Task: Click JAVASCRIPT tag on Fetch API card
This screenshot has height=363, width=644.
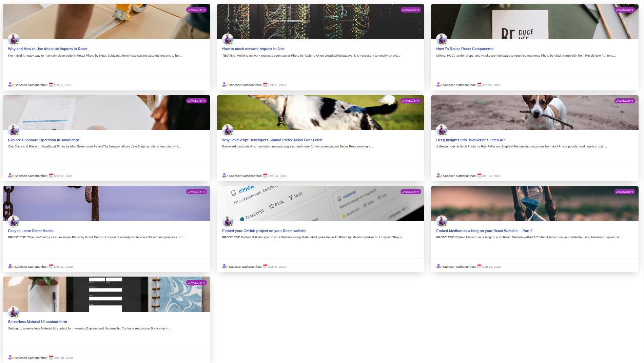Action: pyautogui.click(x=625, y=101)
